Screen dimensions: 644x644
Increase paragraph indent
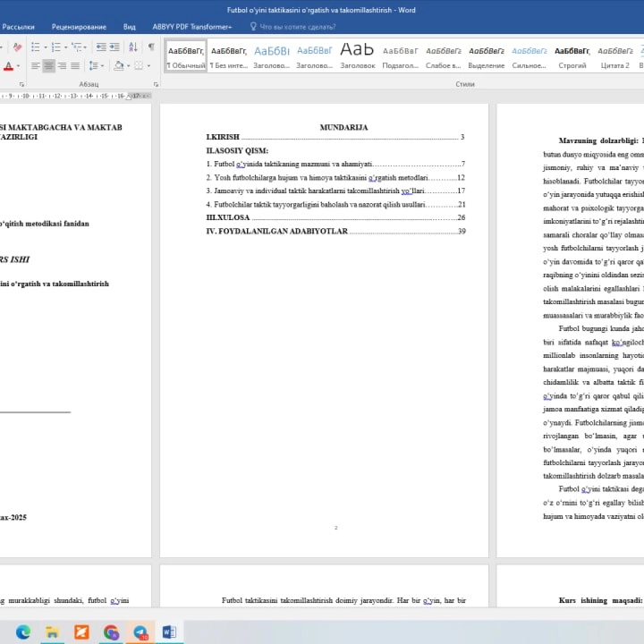114,47
